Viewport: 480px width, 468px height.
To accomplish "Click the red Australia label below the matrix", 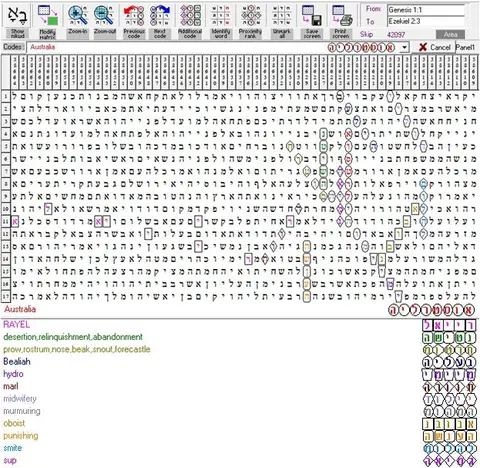I will pyautogui.click(x=20, y=309).
